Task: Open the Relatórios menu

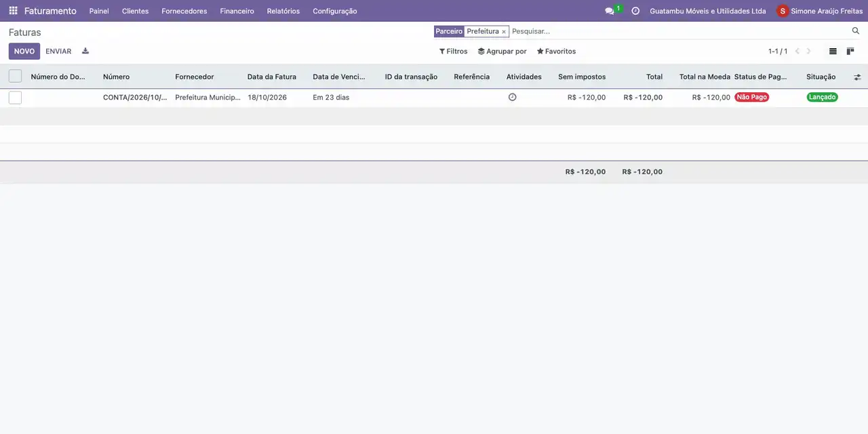Action: 283,11
